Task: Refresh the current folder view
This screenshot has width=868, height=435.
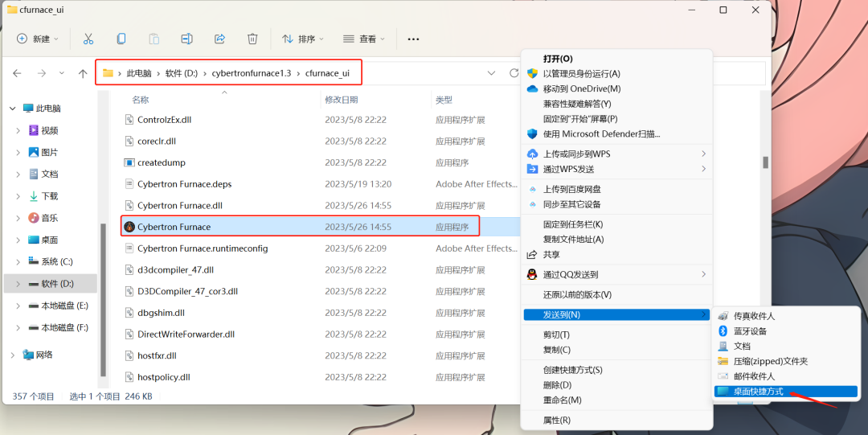Action: coord(514,73)
